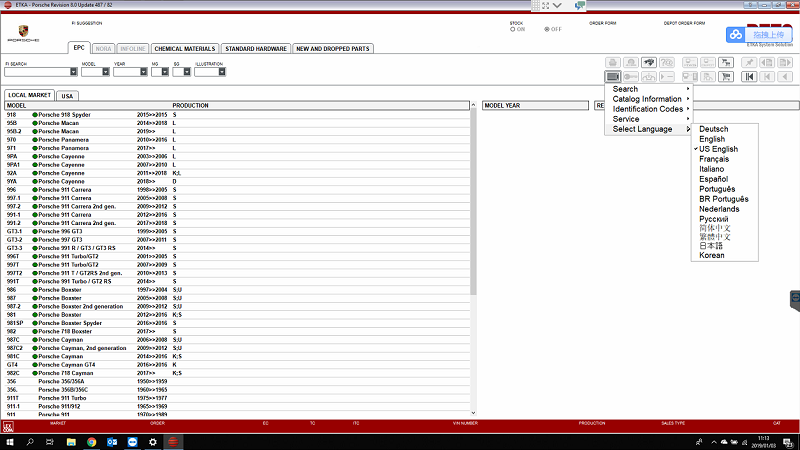Image resolution: width=800 pixels, height=450 pixels.
Task: Click the question mark help icon
Action: 667,62
